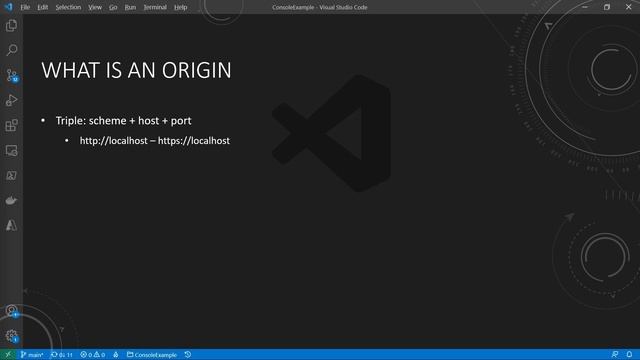Image resolution: width=640 pixels, height=360 pixels.
Task: Open the remote window indicator in status bar
Action: click(8, 355)
